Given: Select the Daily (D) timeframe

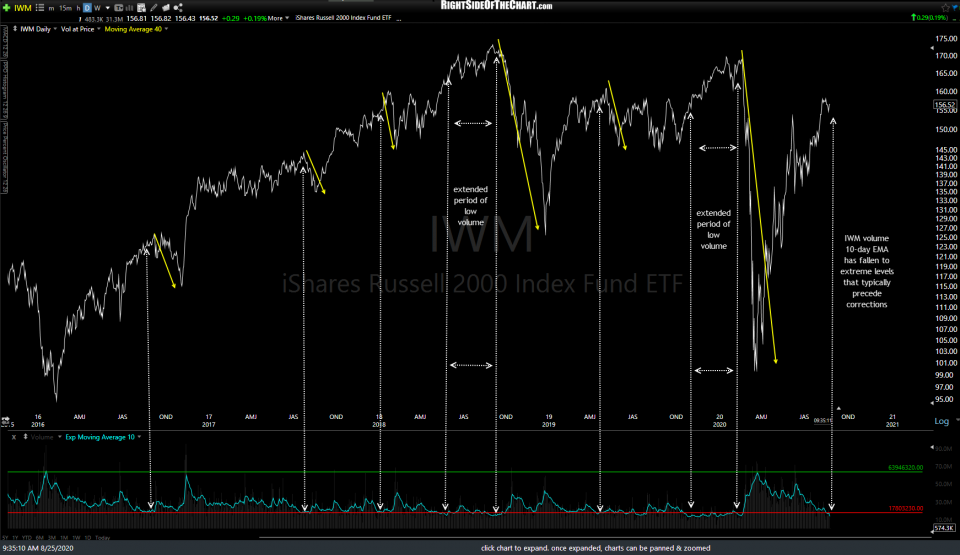Looking at the screenshot, I should pyautogui.click(x=87, y=8).
